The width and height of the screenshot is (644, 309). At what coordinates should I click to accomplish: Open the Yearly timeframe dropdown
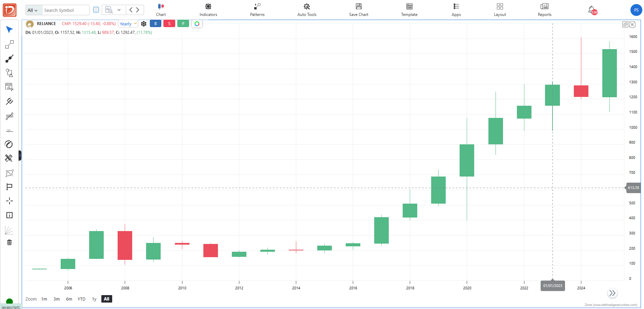click(128, 24)
